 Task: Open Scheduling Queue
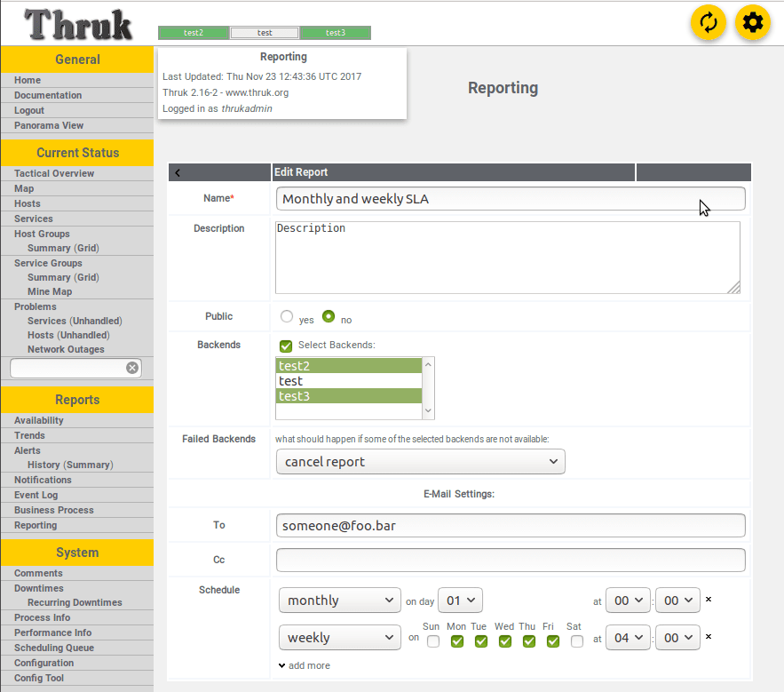pos(54,648)
